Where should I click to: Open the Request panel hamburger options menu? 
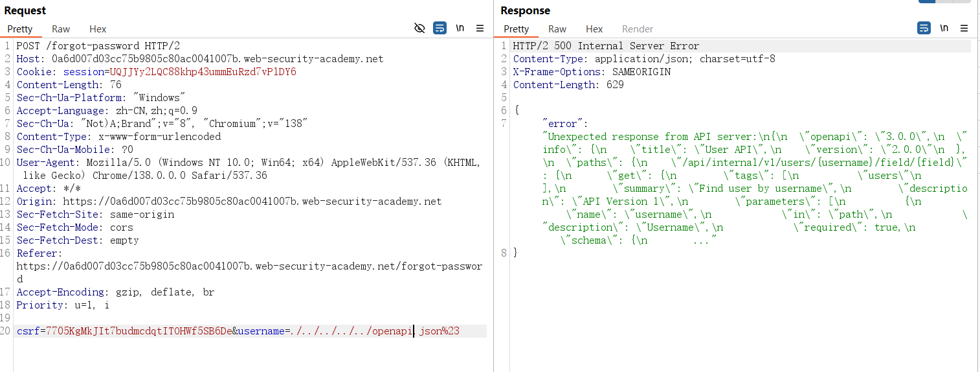(x=480, y=29)
